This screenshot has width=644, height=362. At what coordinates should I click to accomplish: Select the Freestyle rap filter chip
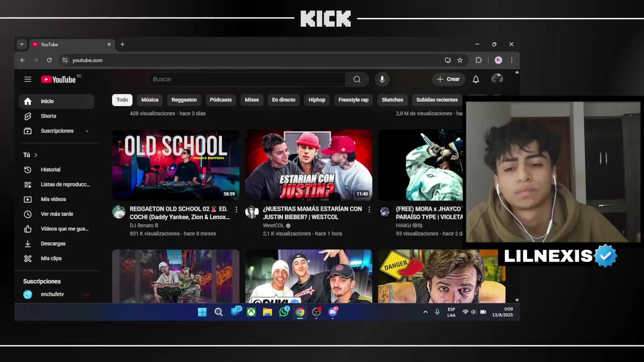354,100
